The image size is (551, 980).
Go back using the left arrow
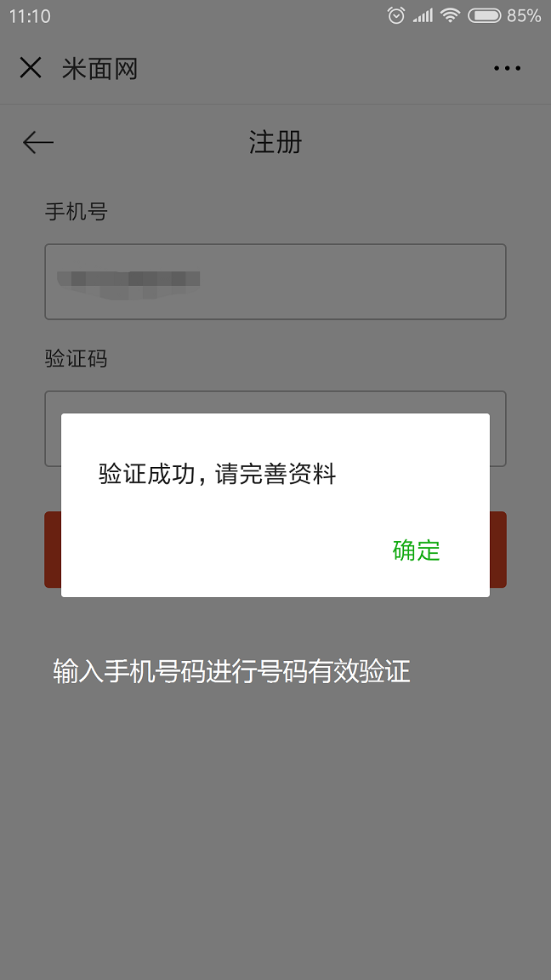point(38,143)
